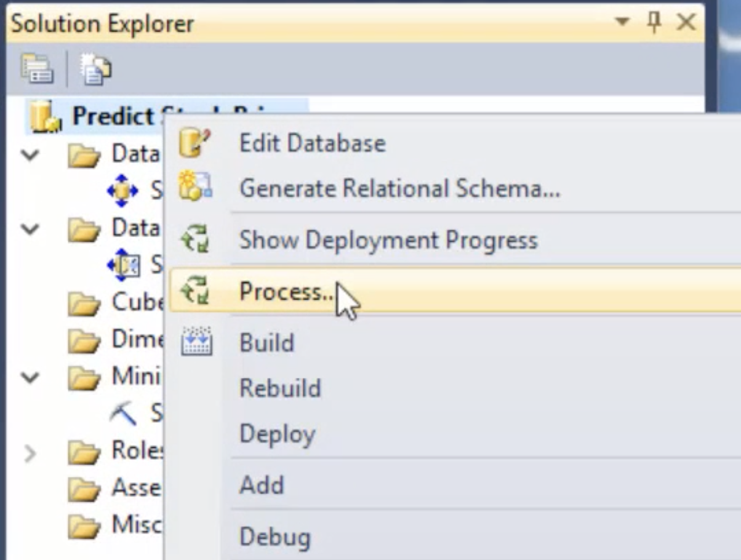741x560 pixels.
Task: Select the Misc tree row label
Action: pyautogui.click(x=137, y=525)
